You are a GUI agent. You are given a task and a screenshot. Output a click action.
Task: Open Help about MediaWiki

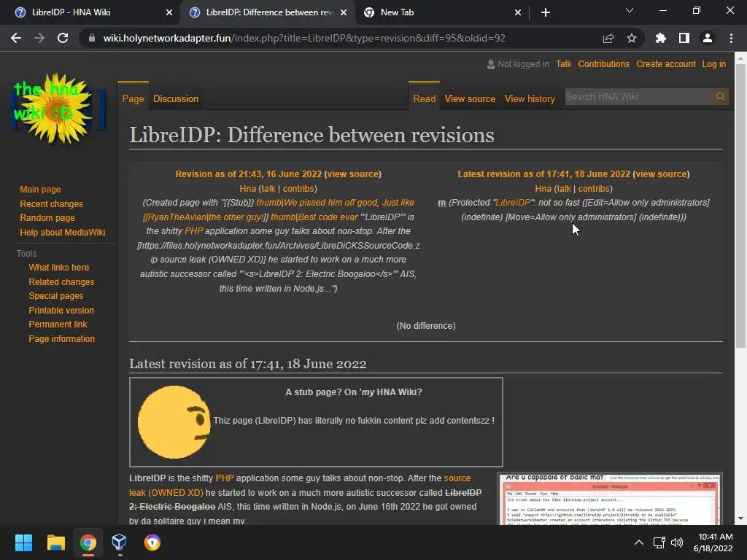(x=63, y=233)
